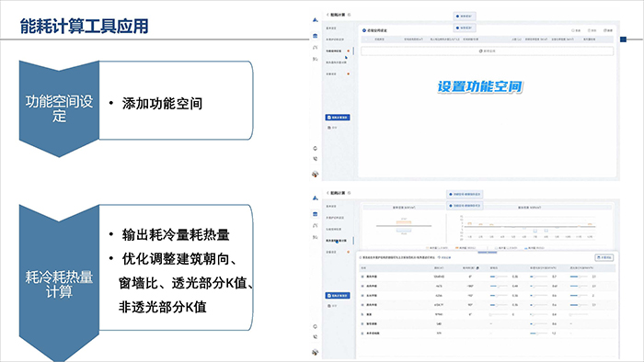Click the rightmost action in the top screenshot's panel header

pos(608,30)
